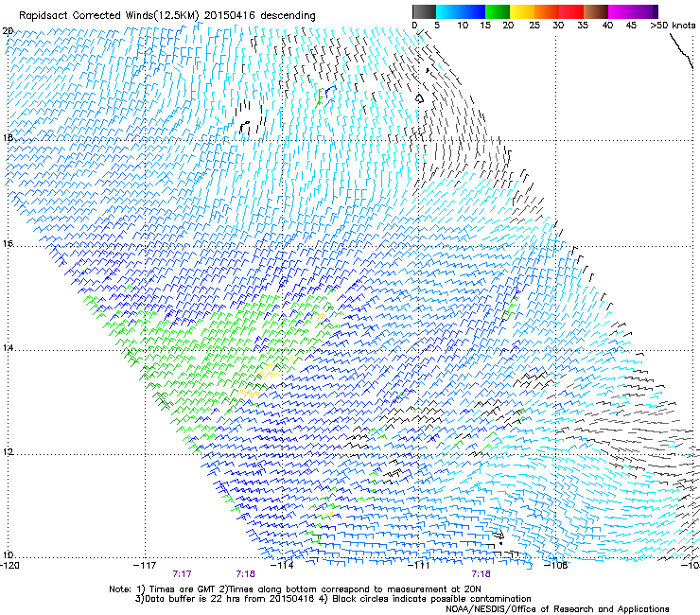Click the title 'Rapidscat Corrected Winds(12.5KM)'
This screenshot has width=700, height=615.
109,15
